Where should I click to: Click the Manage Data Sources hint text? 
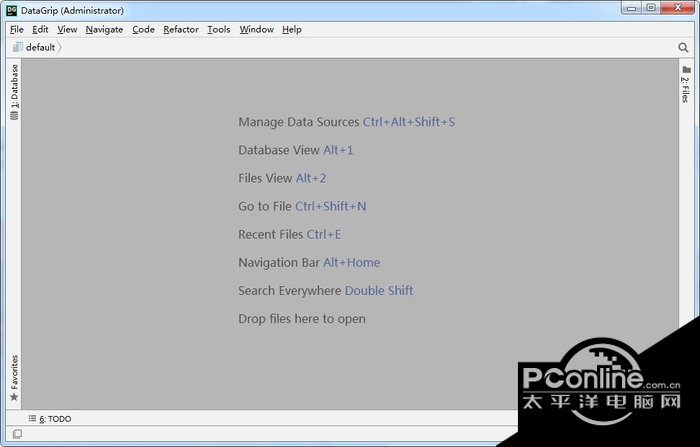coord(346,122)
